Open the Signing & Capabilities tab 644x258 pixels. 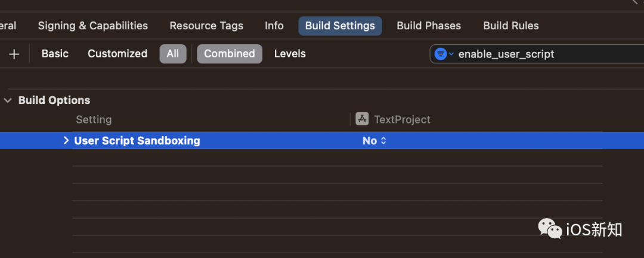pyautogui.click(x=93, y=26)
